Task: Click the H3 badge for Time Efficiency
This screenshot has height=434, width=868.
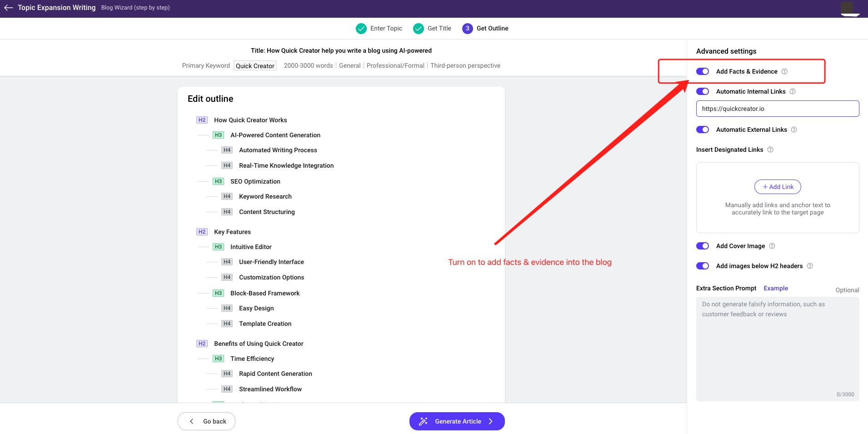Action: click(218, 359)
